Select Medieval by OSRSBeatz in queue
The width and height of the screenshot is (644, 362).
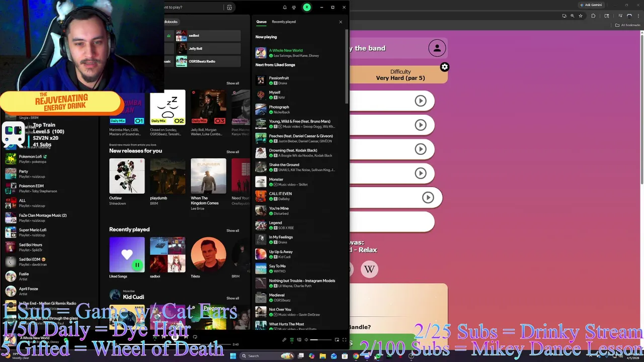click(299, 297)
